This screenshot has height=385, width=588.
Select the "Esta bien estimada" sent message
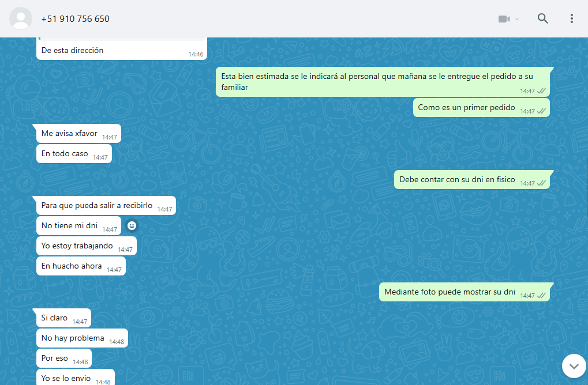369,81
